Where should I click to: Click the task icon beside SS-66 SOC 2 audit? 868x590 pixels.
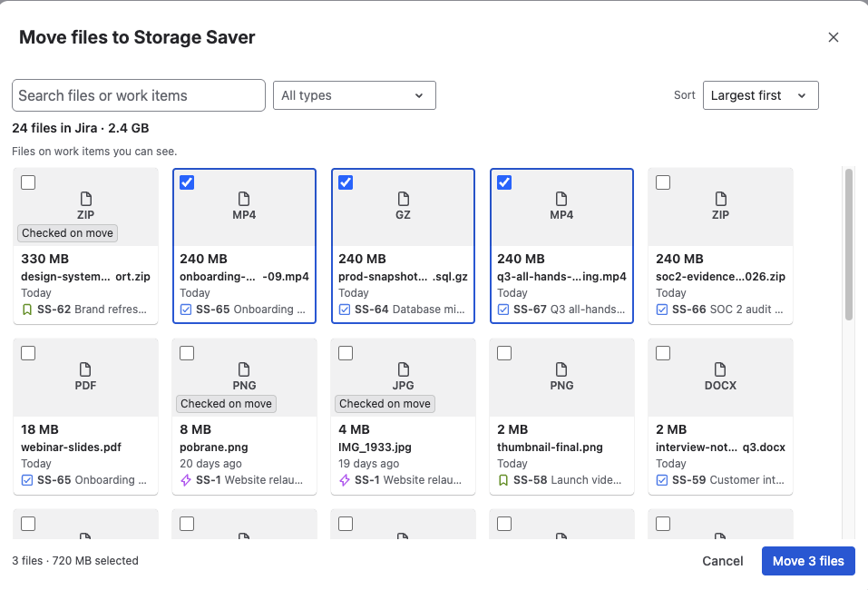pos(662,310)
